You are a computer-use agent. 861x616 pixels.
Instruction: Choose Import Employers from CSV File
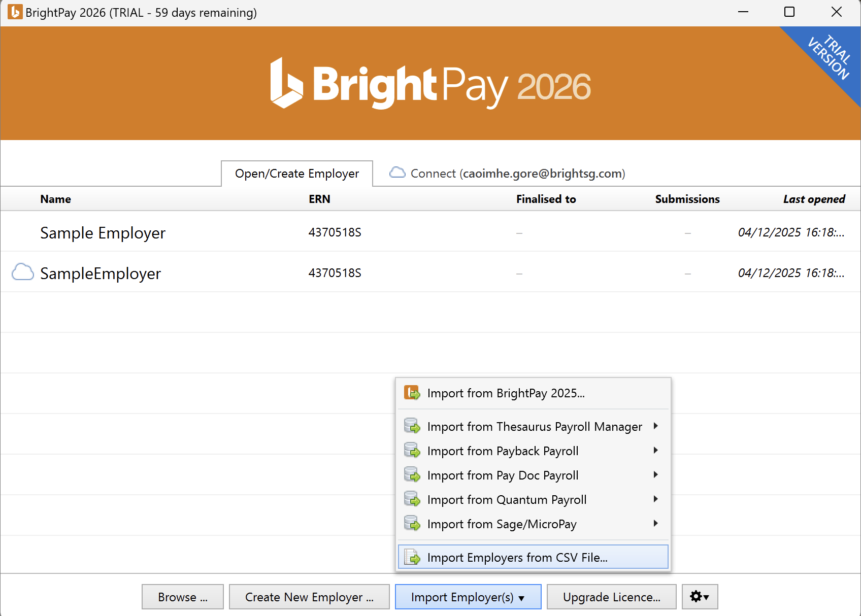pyautogui.click(x=517, y=557)
